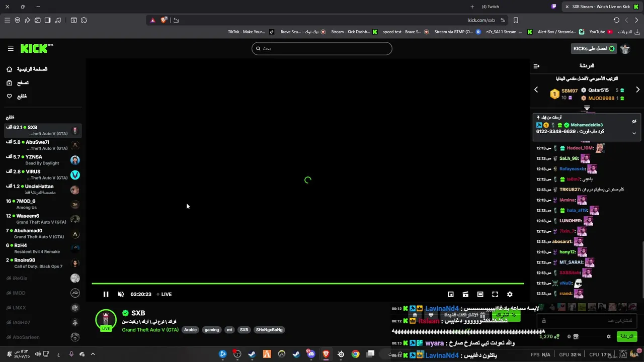This screenshot has height=362, width=644.
Task: Select the SHoNgxBoNg stream tag
Action: (x=269, y=330)
